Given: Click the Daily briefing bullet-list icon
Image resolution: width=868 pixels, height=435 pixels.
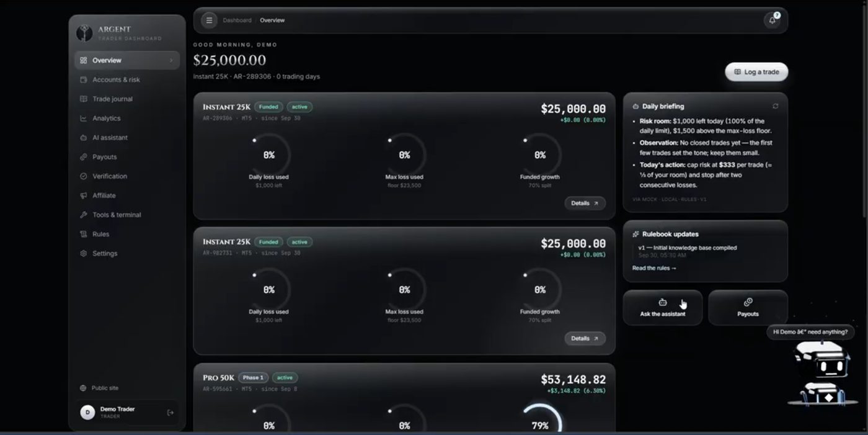Looking at the screenshot, I should pyautogui.click(x=635, y=106).
